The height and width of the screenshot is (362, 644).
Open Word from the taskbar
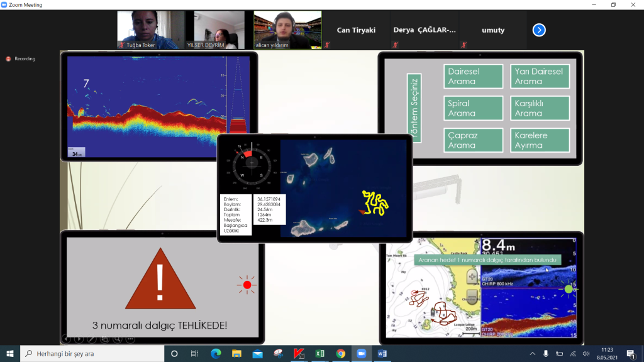[x=382, y=354]
